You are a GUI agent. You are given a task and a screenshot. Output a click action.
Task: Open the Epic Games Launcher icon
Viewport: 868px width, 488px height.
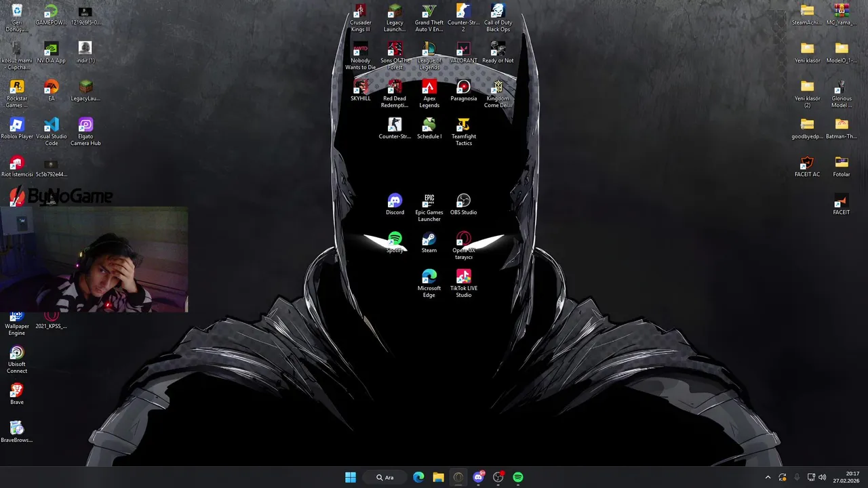[429, 207]
